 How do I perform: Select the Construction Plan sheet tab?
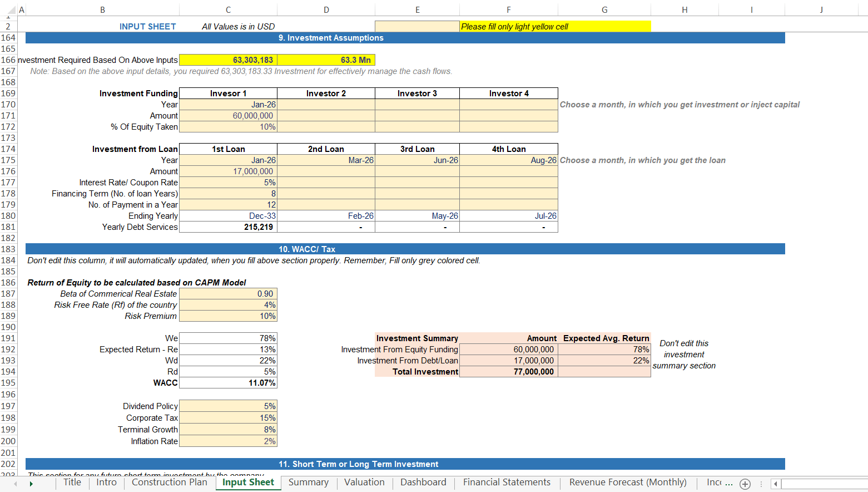[x=169, y=483]
